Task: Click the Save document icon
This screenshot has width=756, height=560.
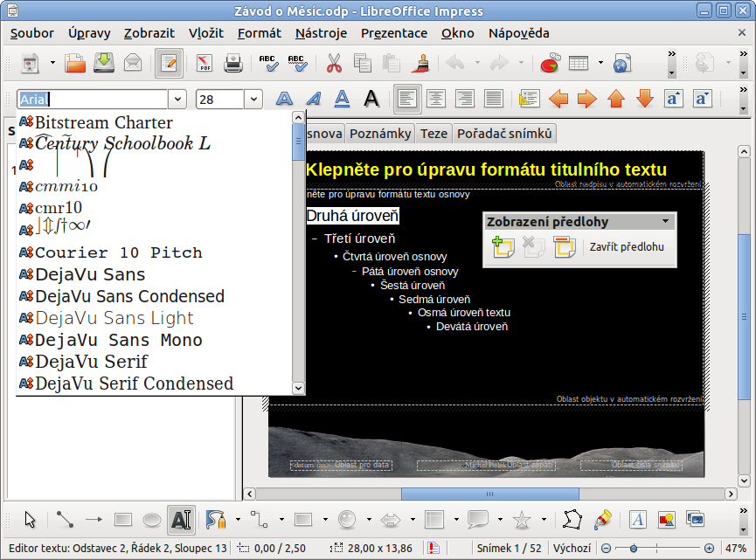Action: (104, 64)
